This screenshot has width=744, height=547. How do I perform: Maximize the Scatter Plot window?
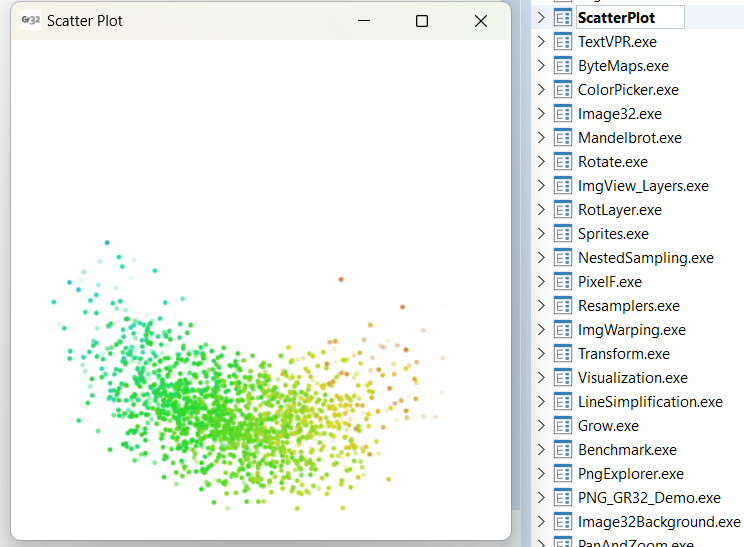(422, 21)
